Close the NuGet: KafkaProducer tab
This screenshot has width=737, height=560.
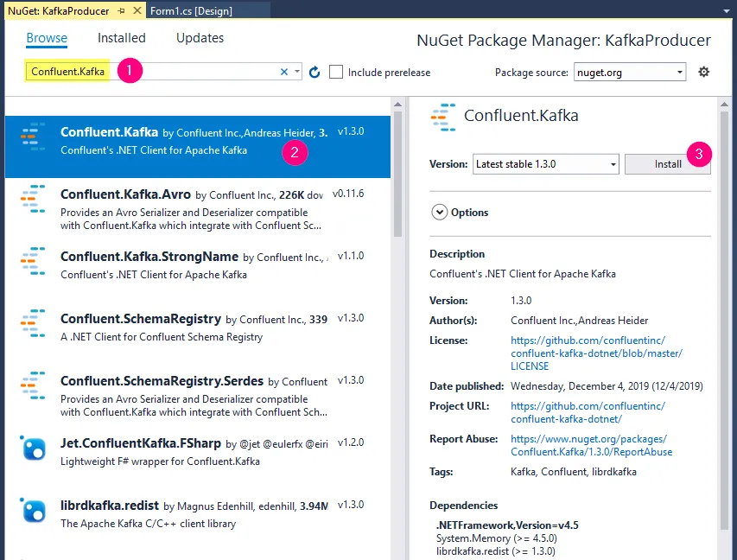pos(137,10)
